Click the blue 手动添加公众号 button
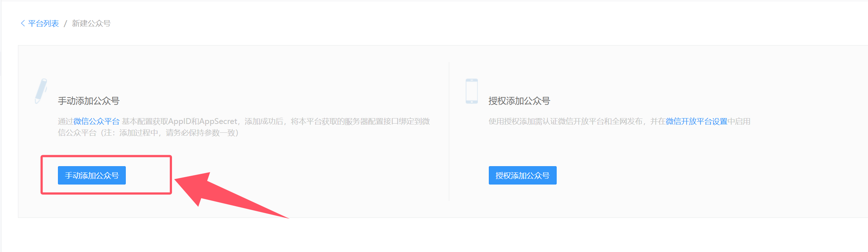 coord(92,175)
